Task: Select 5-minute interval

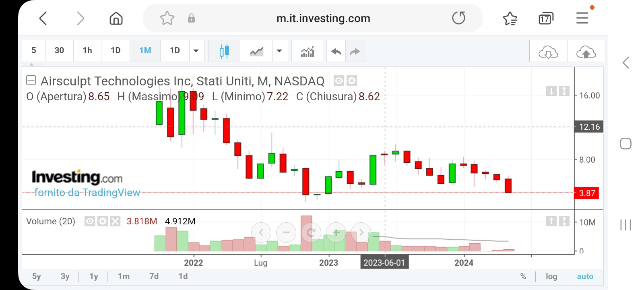Action: click(34, 50)
